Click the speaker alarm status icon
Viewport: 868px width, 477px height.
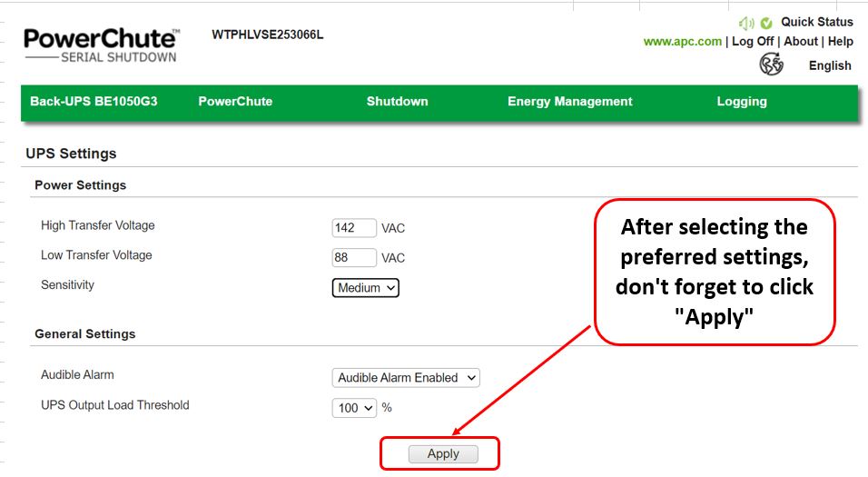745,23
